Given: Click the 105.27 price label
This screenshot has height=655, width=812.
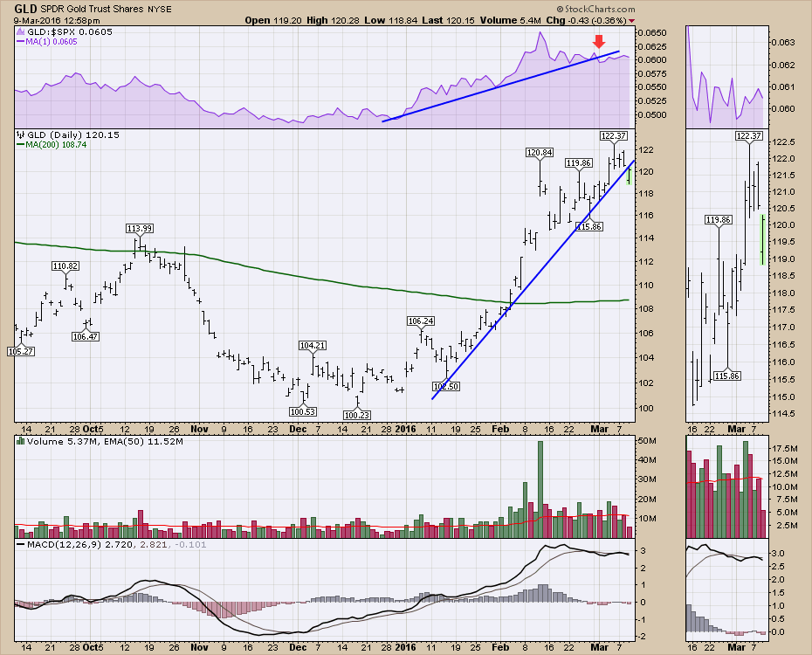Looking at the screenshot, I should click(x=21, y=352).
